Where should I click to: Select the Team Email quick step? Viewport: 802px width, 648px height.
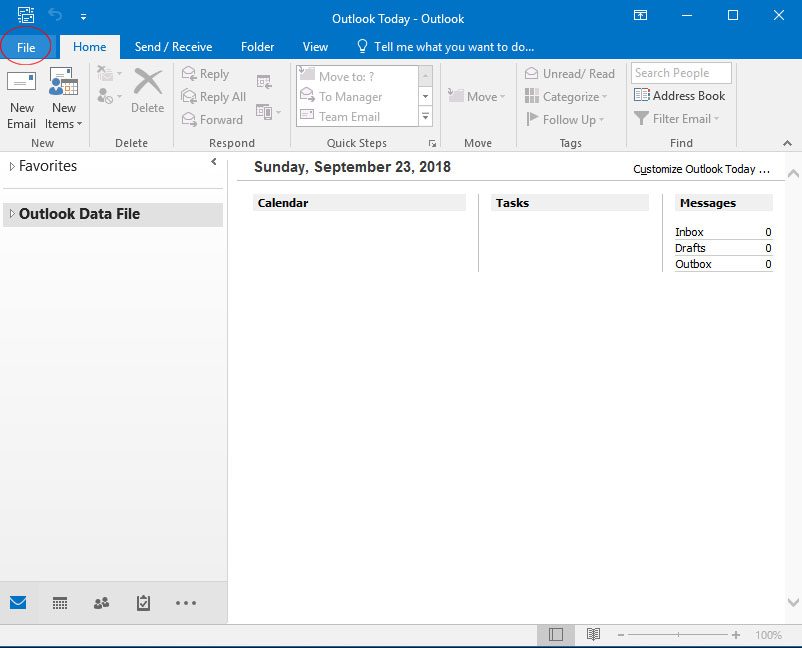[358, 117]
